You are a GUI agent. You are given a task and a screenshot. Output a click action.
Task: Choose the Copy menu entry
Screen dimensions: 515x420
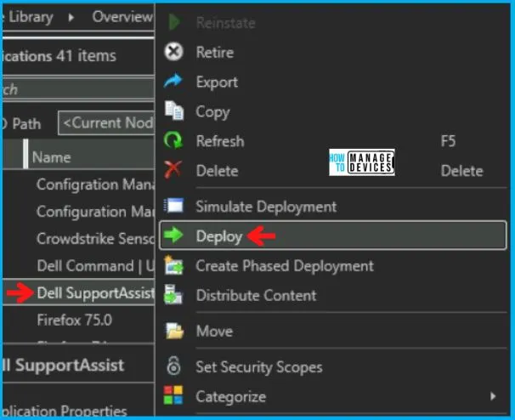(x=333, y=111)
